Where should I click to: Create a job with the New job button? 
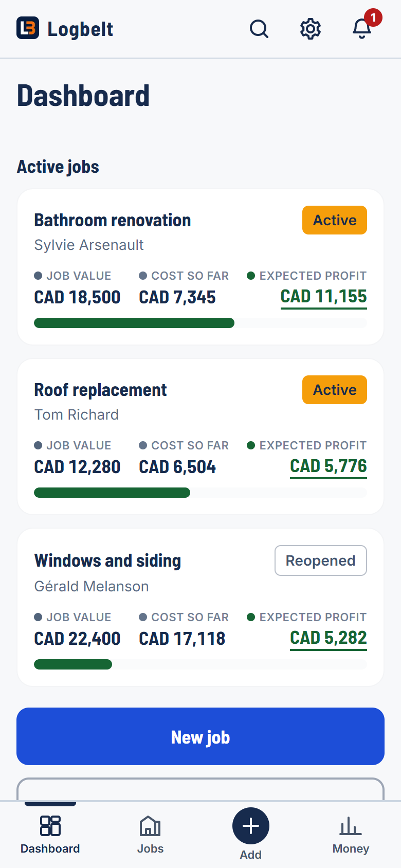click(200, 736)
